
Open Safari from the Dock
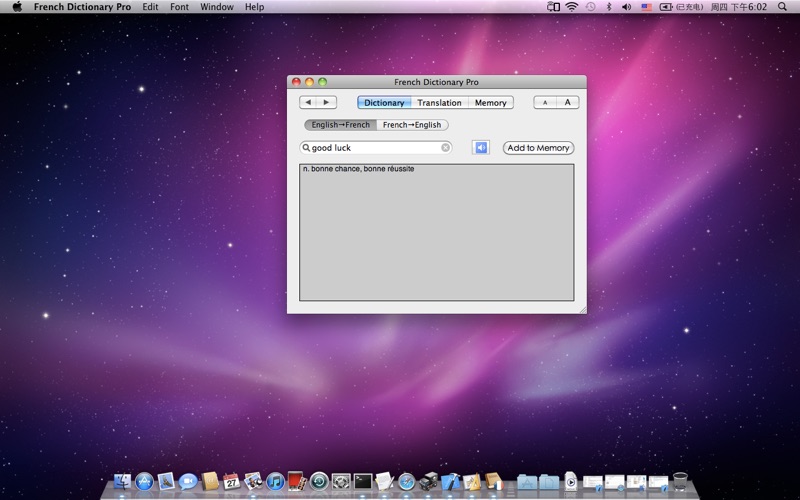point(407,482)
